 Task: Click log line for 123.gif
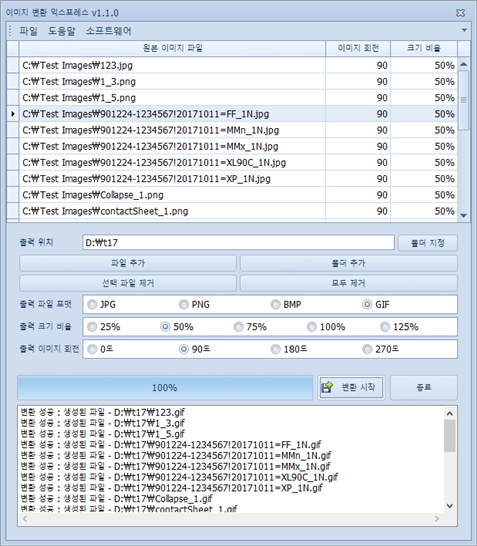[x=103, y=412]
